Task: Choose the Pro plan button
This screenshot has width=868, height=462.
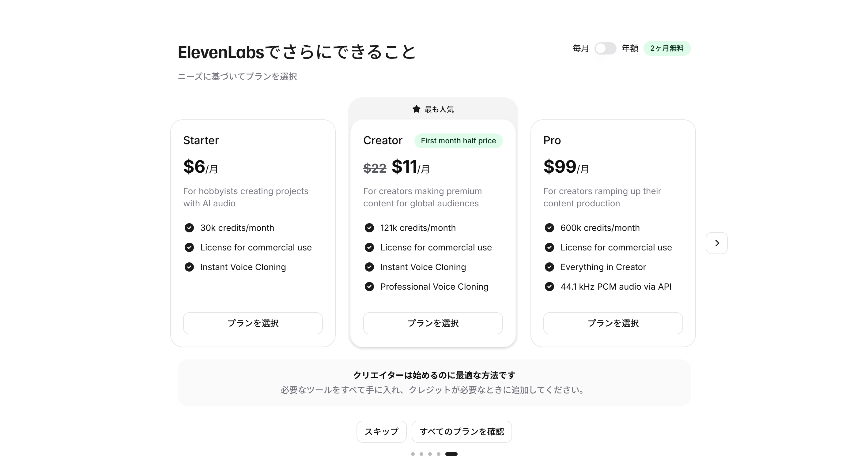Action: 613,323
